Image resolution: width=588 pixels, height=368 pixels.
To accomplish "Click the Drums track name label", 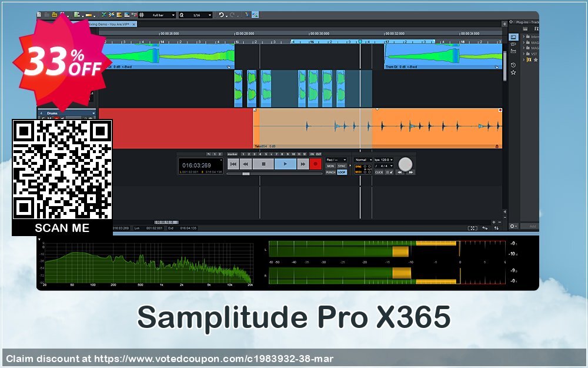I will (x=52, y=113).
